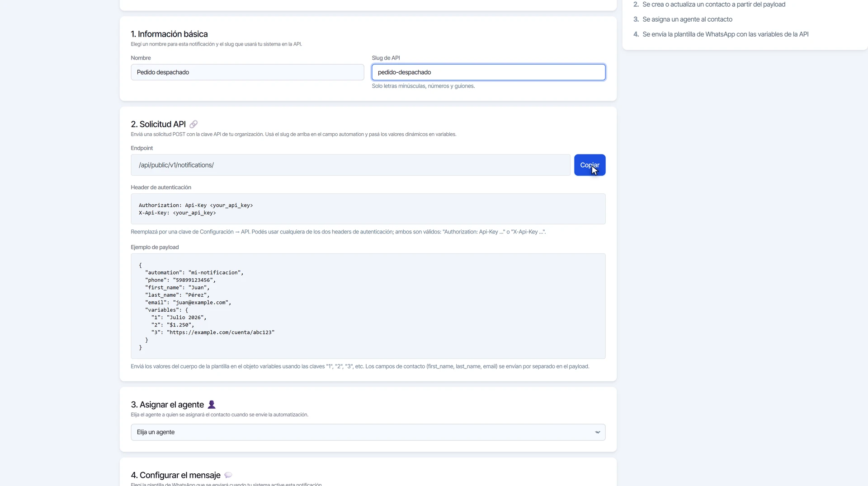This screenshot has width=868, height=486.
Task: Copy the endpoint with the Copiar button
Action: tap(590, 165)
